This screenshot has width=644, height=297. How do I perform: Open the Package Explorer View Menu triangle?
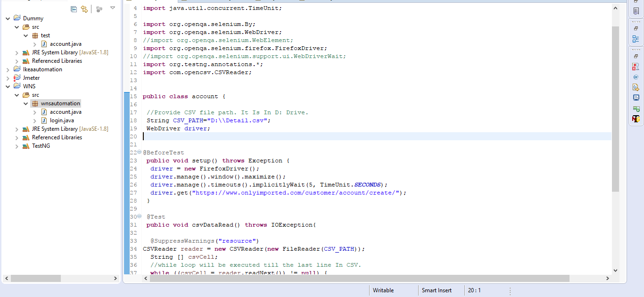[x=112, y=8]
